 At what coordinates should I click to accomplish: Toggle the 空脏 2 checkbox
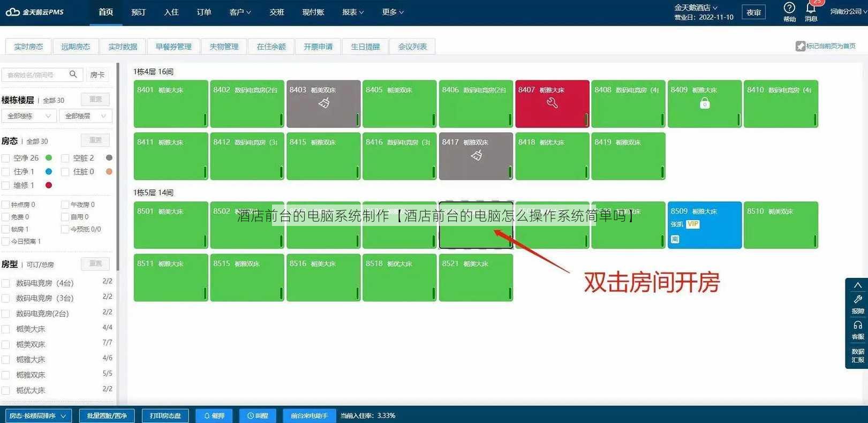tap(65, 158)
